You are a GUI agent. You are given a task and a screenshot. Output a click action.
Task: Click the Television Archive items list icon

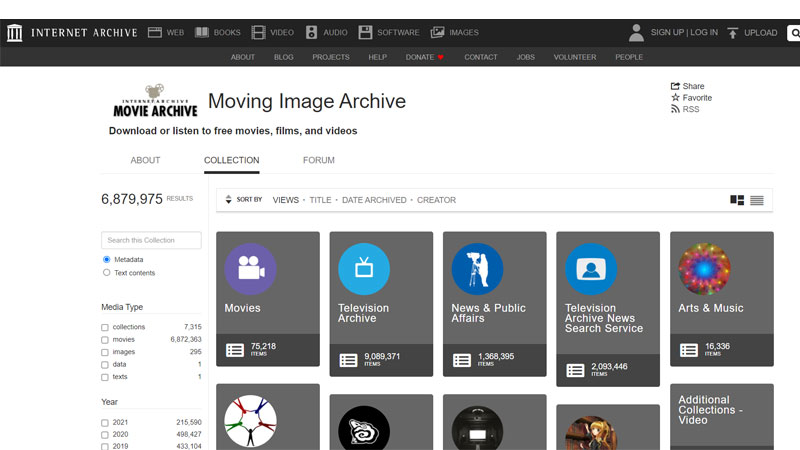(x=348, y=360)
